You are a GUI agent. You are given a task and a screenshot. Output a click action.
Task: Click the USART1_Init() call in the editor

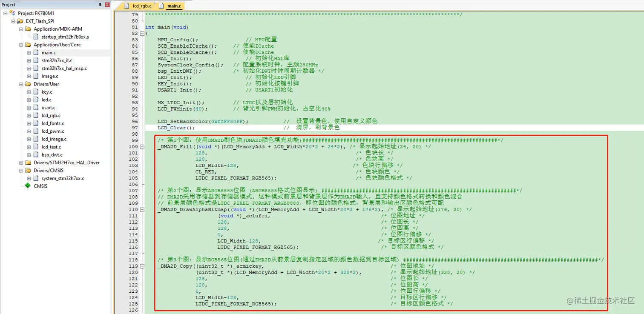click(179, 90)
